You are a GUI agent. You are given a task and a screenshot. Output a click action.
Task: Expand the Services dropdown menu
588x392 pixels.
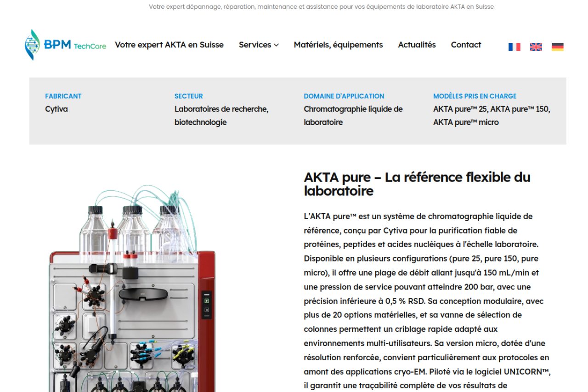point(259,45)
